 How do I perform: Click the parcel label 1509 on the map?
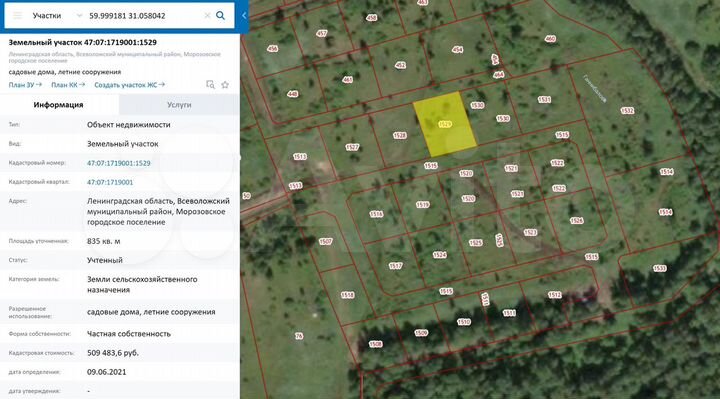coord(421,333)
